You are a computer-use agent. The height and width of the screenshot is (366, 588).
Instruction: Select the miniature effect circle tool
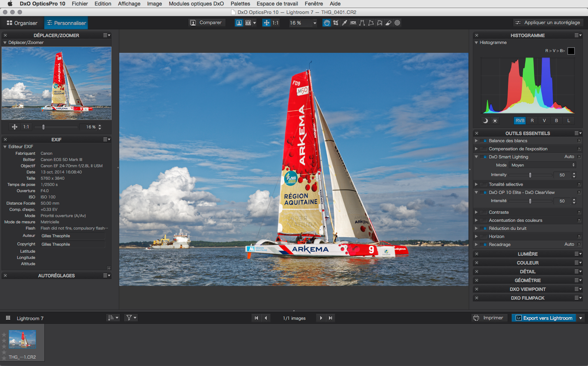(x=397, y=23)
